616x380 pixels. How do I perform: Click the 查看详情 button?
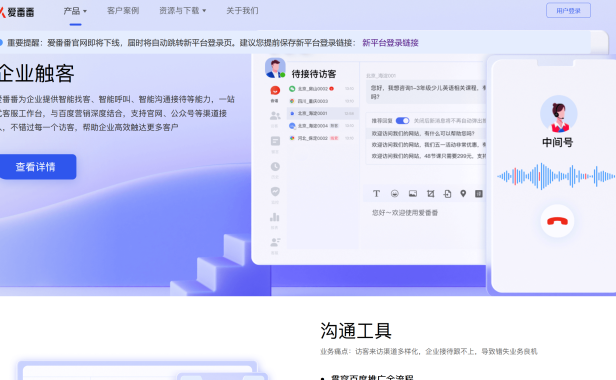pyautogui.click(x=38, y=167)
